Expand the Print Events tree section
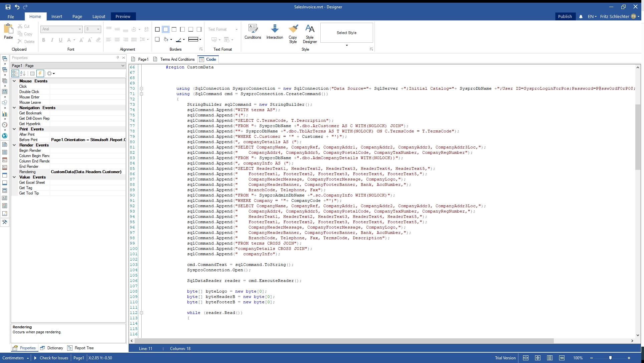The width and height of the screenshot is (644, 363). coord(15,129)
